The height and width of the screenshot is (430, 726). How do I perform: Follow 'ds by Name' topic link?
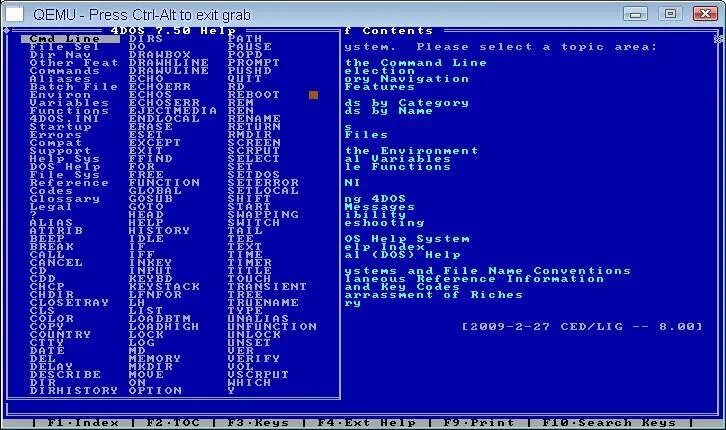click(x=389, y=111)
